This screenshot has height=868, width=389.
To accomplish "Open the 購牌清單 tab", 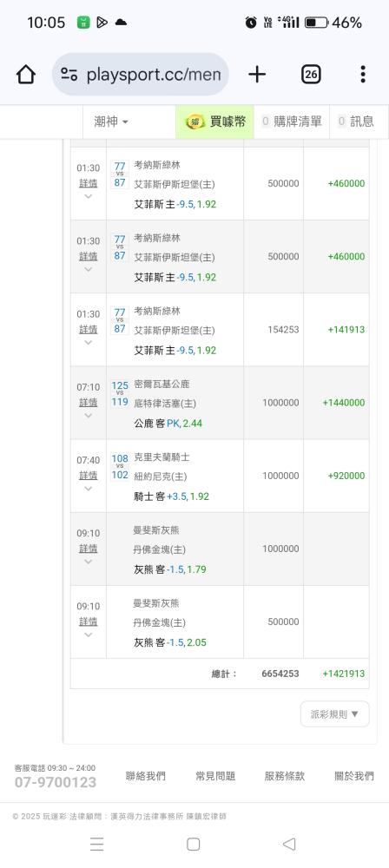I will pos(292,122).
